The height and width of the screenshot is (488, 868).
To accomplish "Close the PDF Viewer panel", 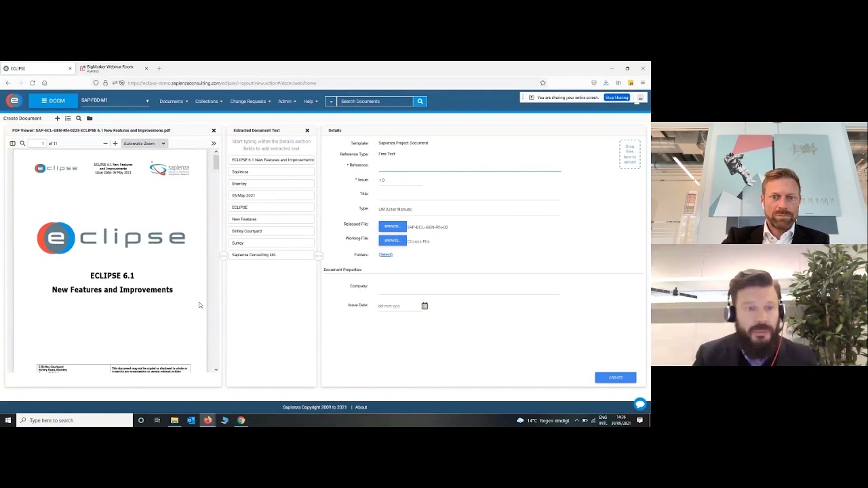I will point(214,130).
